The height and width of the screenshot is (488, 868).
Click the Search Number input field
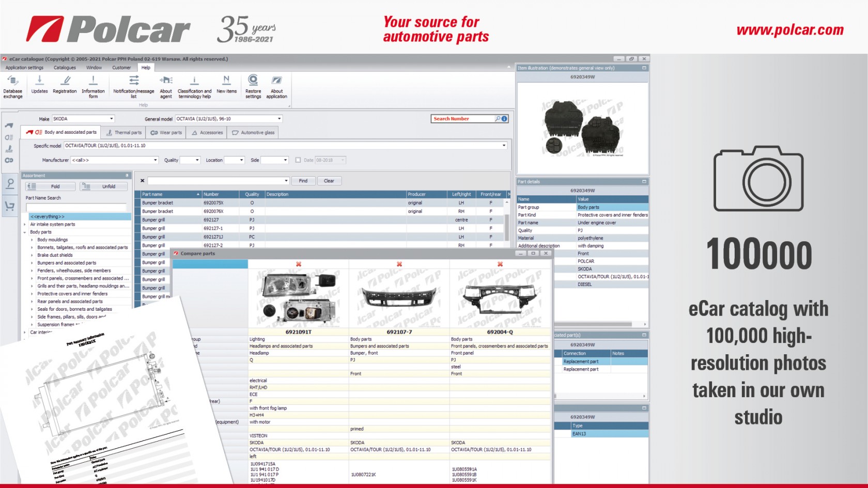pos(463,119)
